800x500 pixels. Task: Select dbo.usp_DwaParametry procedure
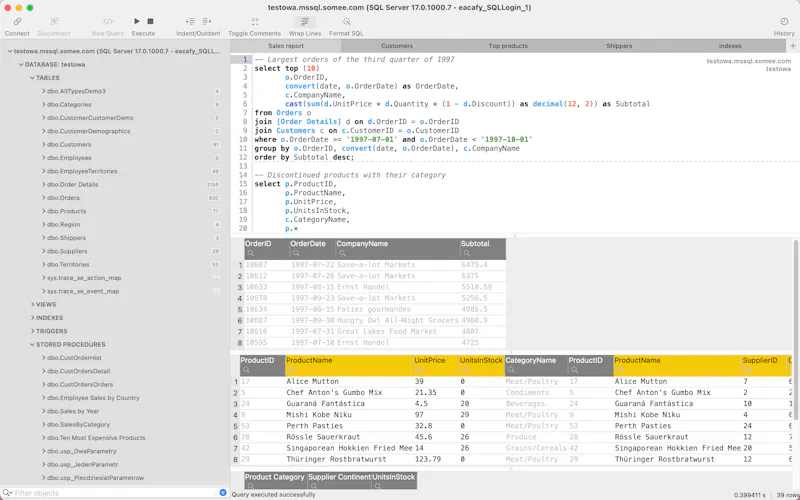point(82,451)
